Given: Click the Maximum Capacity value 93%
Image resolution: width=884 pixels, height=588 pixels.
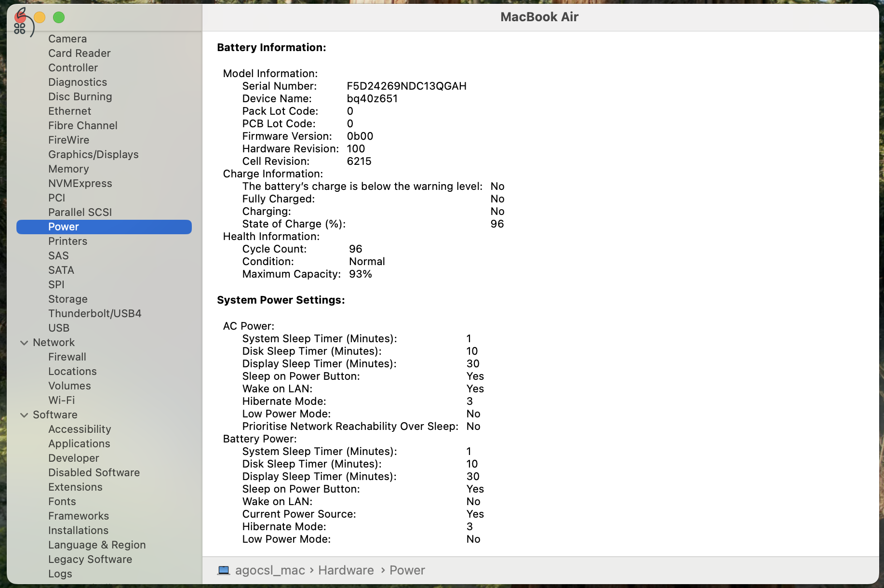Looking at the screenshot, I should [361, 274].
